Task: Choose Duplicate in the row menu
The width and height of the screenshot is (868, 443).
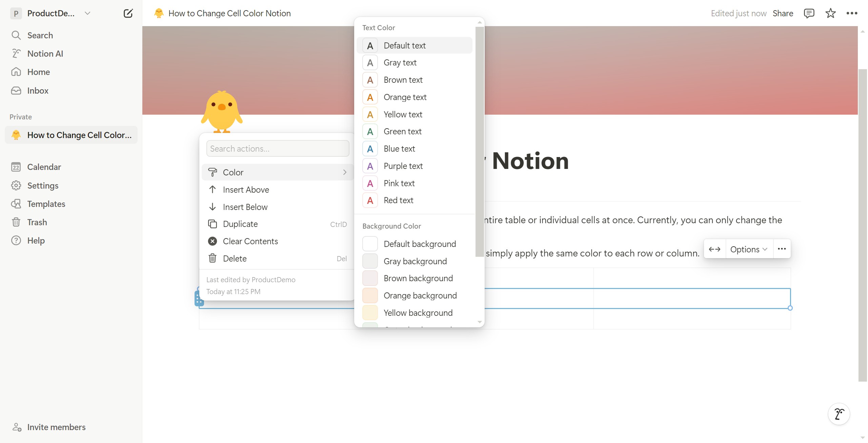Action: pyautogui.click(x=278, y=224)
